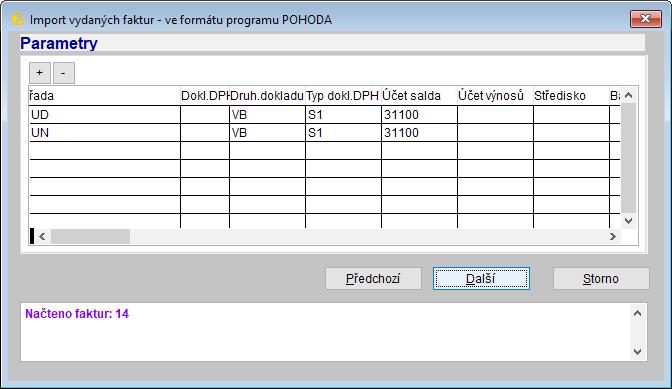
Task: Click the Parametry heading
Action: tap(59, 43)
